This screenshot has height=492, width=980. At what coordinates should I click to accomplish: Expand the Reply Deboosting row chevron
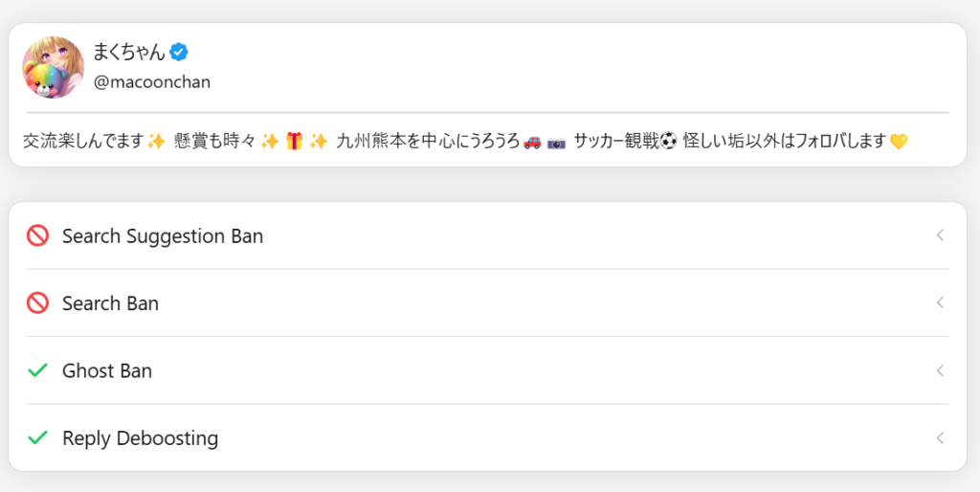coord(940,438)
